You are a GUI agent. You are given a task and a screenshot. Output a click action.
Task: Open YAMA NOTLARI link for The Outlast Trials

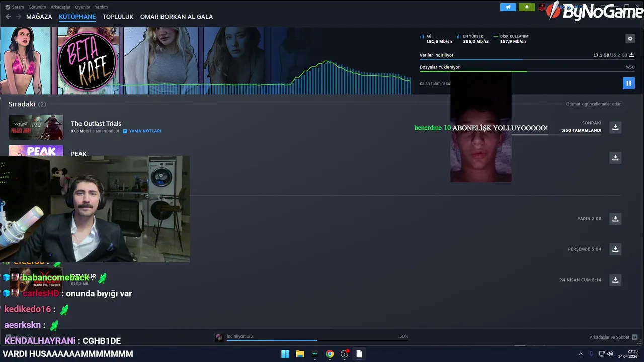click(x=142, y=131)
